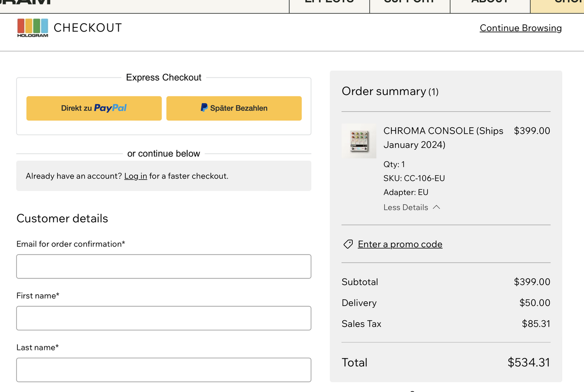Open the Chroma Console product thumbnail
The height and width of the screenshot is (392, 584).
point(359,141)
